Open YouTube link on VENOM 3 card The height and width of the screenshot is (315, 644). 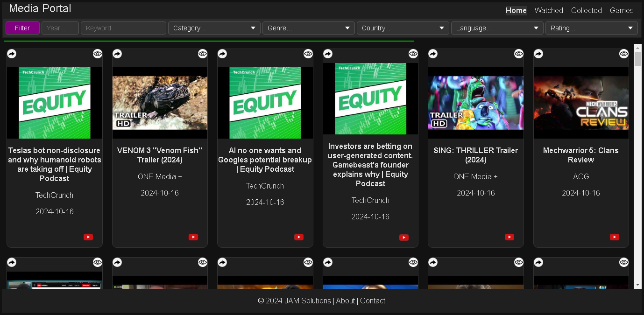coord(193,237)
